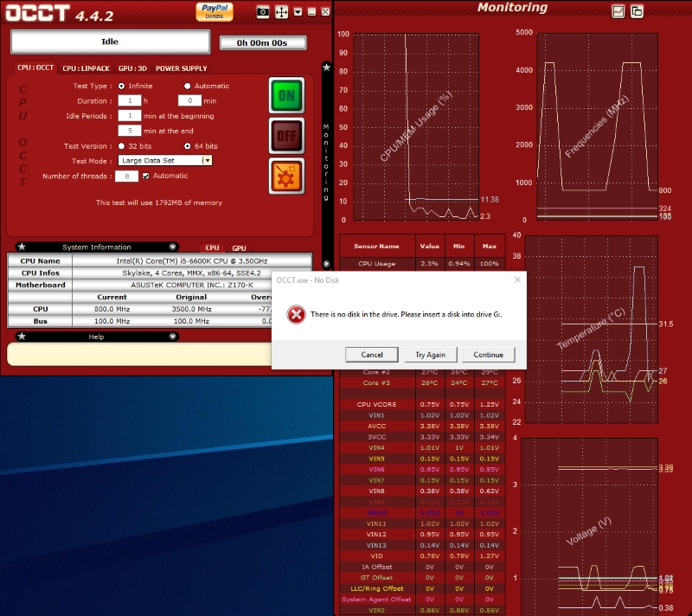Click the Voltage (V) graph
Screen dimensions: 692x616
pyautogui.click(x=590, y=525)
